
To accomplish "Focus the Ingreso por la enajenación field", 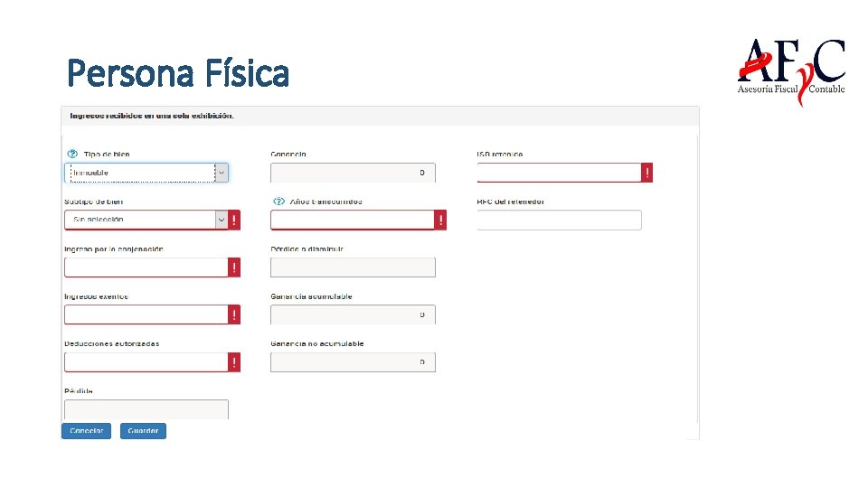I will click(x=146, y=267).
